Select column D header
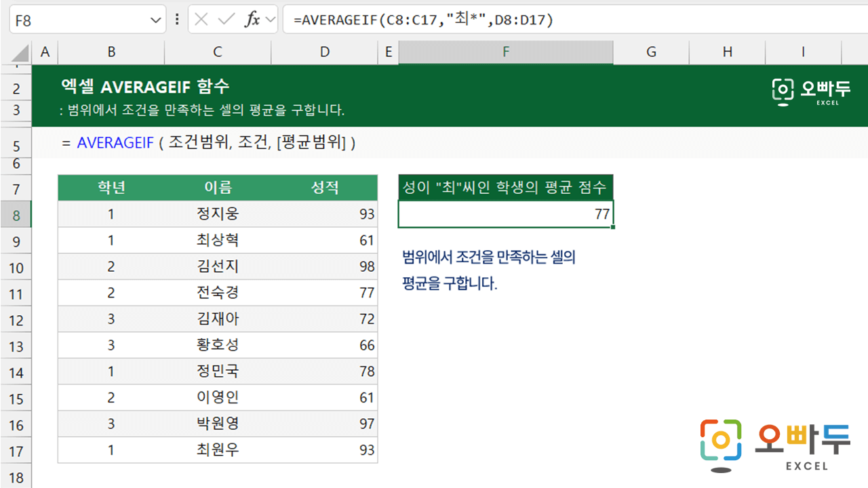 (325, 52)
